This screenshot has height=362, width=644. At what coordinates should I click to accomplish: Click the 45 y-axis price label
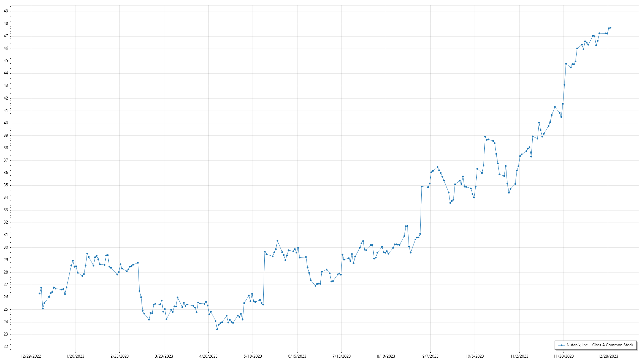tap(6, 61)
